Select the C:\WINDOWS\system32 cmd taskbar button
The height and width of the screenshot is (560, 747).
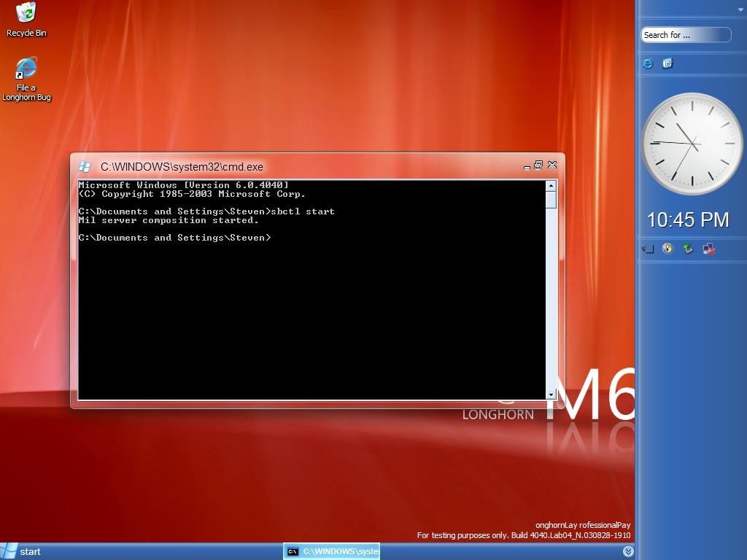click(332, 551)
